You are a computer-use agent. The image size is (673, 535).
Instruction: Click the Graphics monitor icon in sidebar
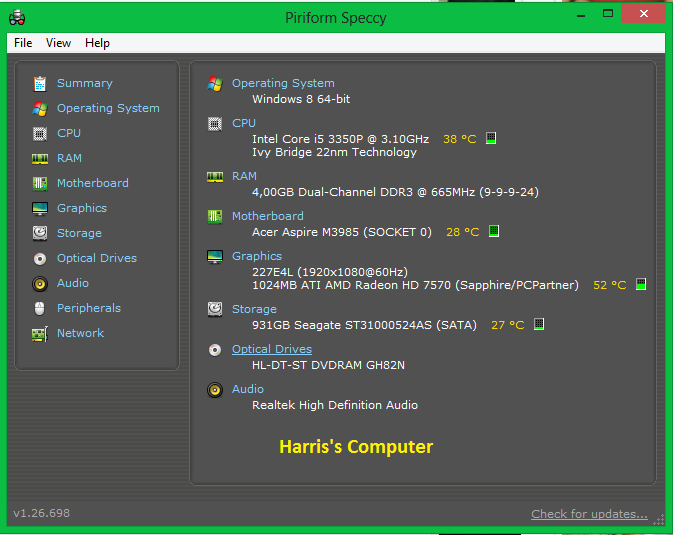[40, 209]
